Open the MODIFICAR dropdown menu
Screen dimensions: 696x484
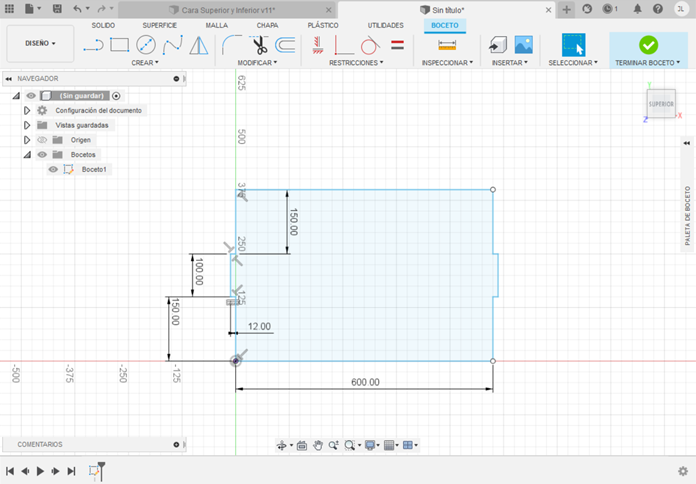tap(257, 63)
